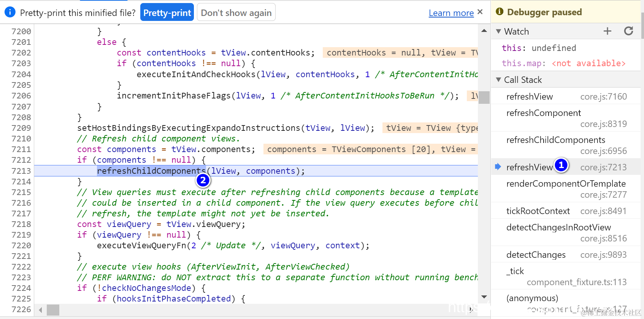This screenshot has width=644, height=319.
Task: Click the Debugger paused banner
Action: click(x=566, y=12)
